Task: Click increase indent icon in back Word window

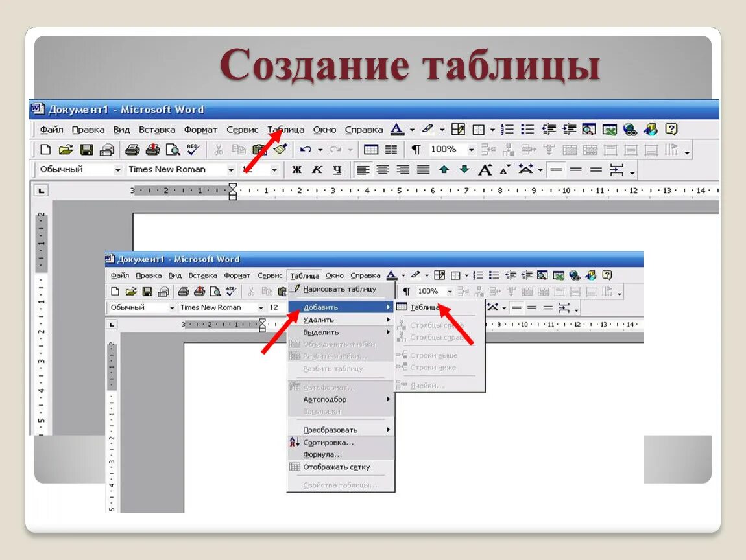Action: 568,129
